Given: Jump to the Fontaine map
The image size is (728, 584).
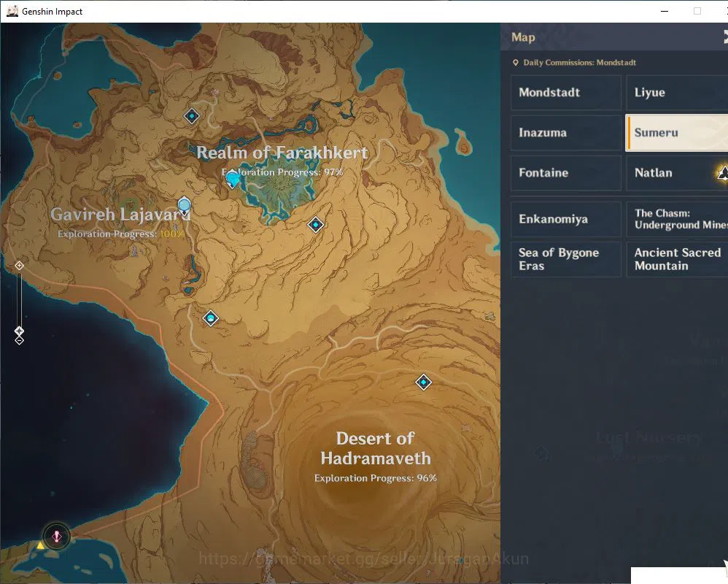Looking at the screenshot, I should pyautogui.click(x=565, y=173).
